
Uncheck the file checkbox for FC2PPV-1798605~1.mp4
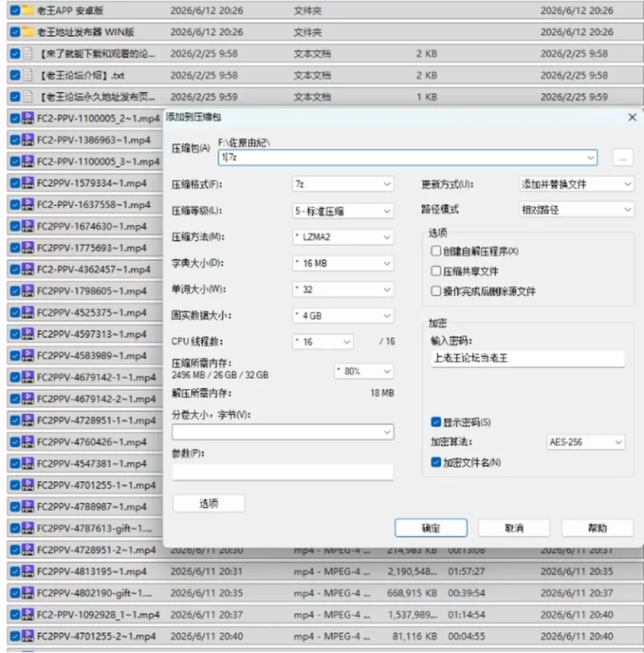[15, 291]
